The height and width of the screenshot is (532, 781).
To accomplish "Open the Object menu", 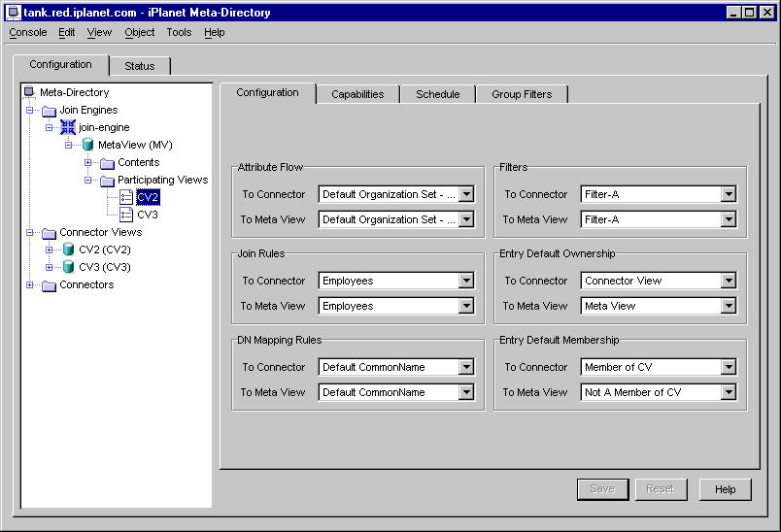I will click(x=140, y=32).
